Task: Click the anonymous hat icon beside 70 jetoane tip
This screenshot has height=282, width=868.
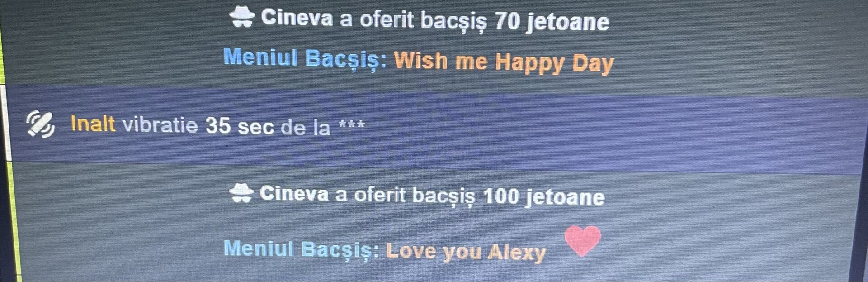Action: (x=242, y=18)
